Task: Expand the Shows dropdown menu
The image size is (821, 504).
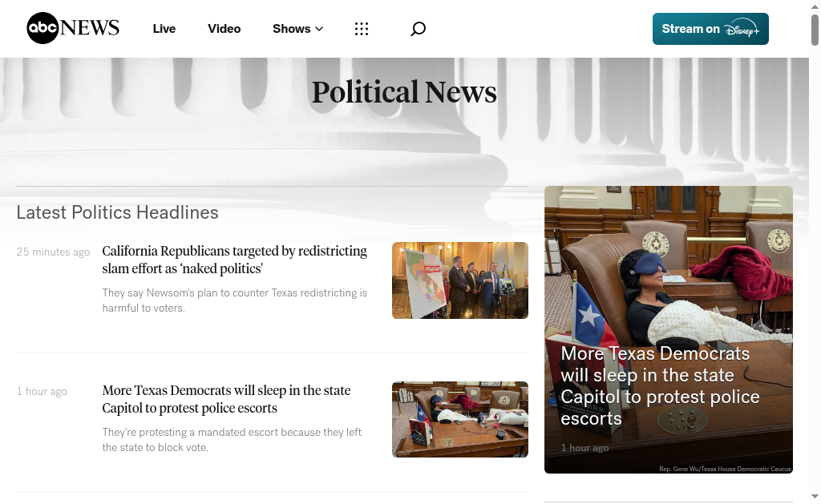Action: pos(298,29)
